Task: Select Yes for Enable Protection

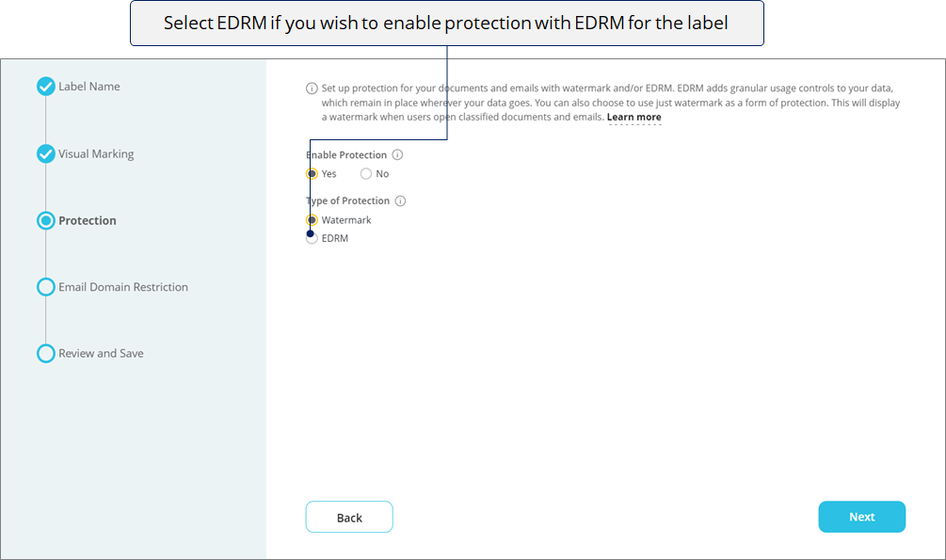Action: click(x=312, y=174)
